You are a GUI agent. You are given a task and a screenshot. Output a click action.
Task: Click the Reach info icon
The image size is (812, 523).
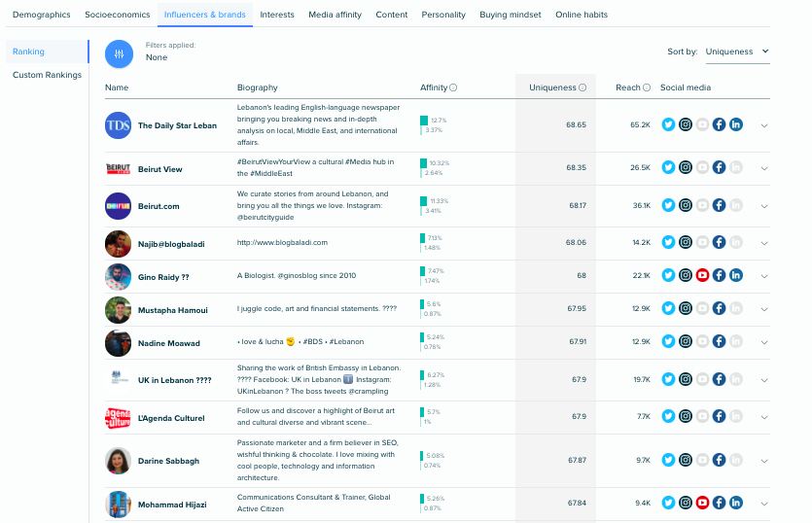click(647, 87)
